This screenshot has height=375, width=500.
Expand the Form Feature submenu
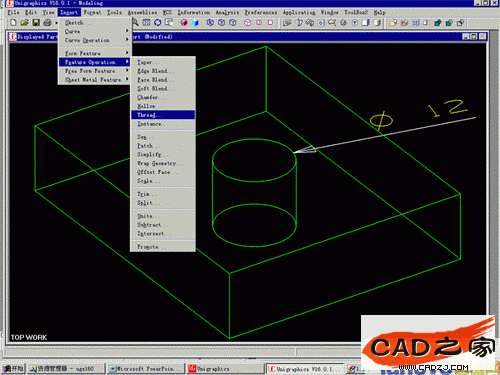click(x=95, y=53)
